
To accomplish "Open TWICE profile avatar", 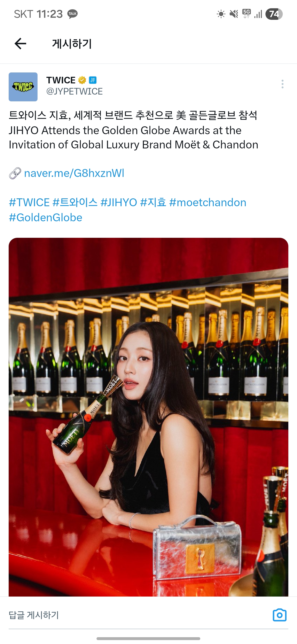I will tap(23, 87).
